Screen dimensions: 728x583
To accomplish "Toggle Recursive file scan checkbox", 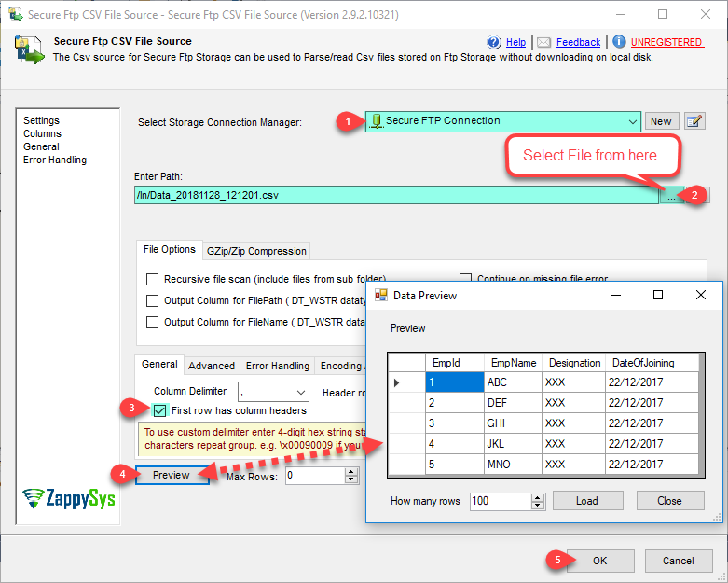I will pyautogui.click(x=152, y=279).
